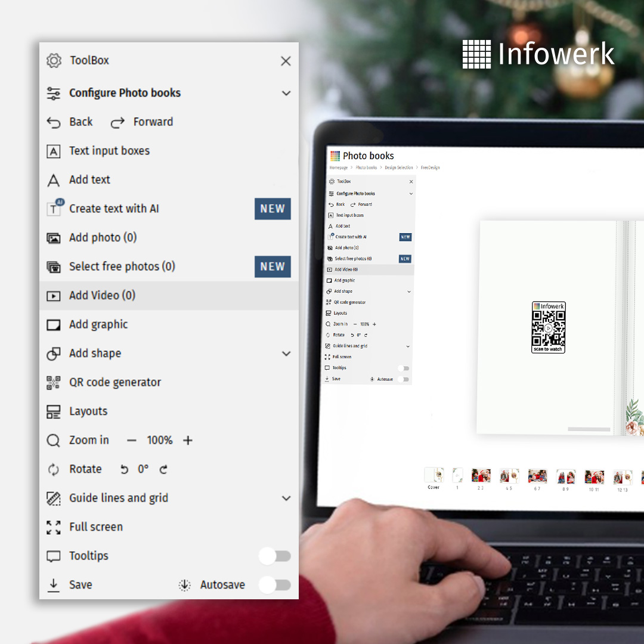The height and width of the screenshot is (644, 644).
Task: Toggle Tooltips switch on laptop ToolBox
Action: click(404, 369)
